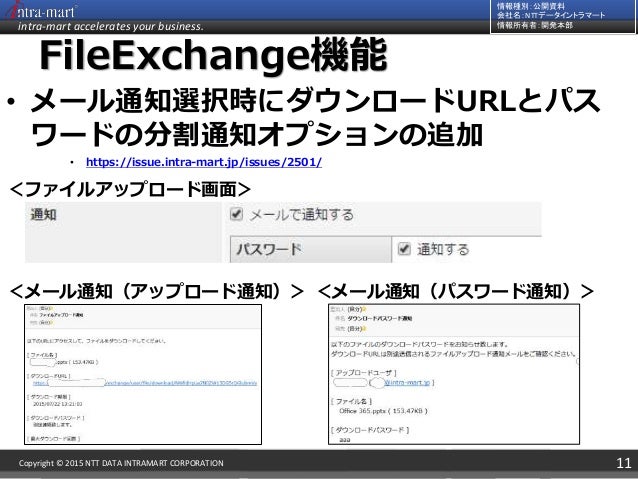Click the <メール通知（アップロード通知）> heading

coord(157,291)
